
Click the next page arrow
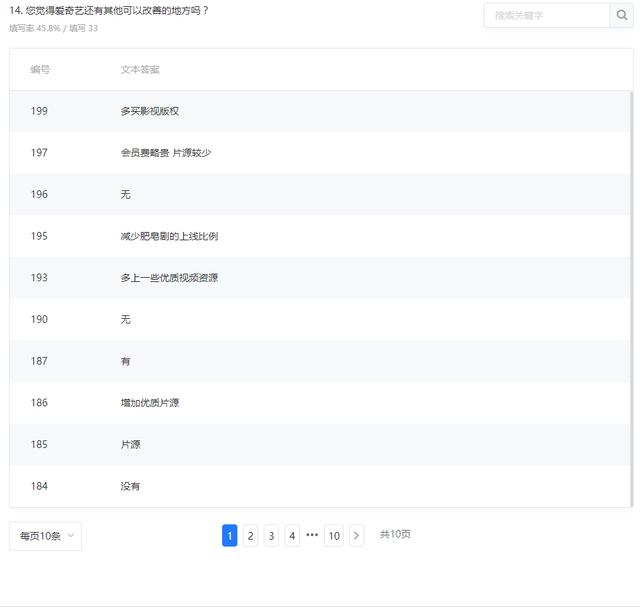[x=356, y=536]
